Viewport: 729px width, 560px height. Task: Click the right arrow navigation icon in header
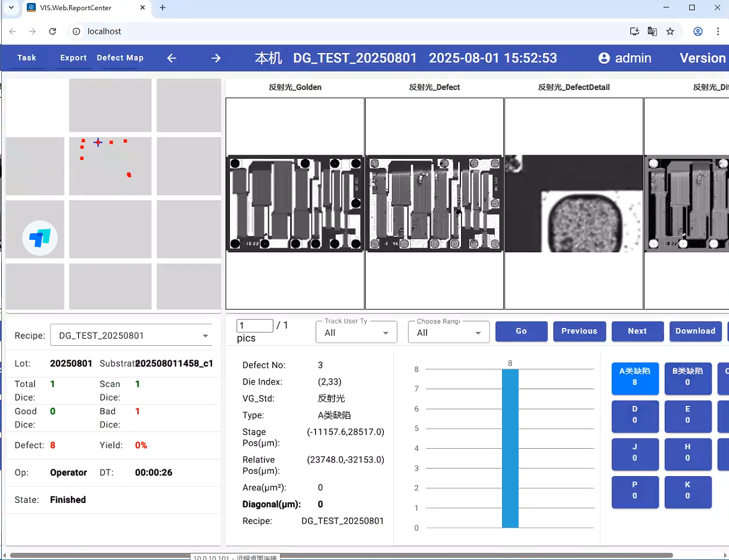216,58
